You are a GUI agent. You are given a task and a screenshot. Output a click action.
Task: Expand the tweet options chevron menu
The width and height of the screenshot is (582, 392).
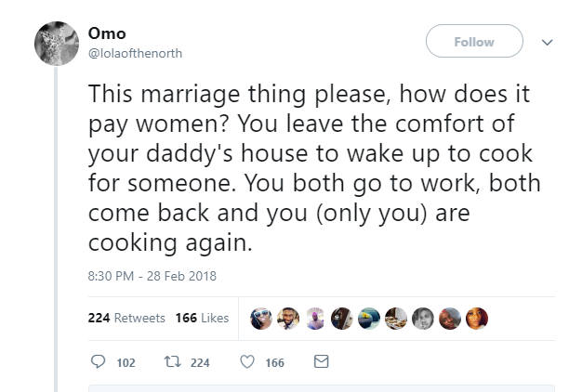[548, 42]
